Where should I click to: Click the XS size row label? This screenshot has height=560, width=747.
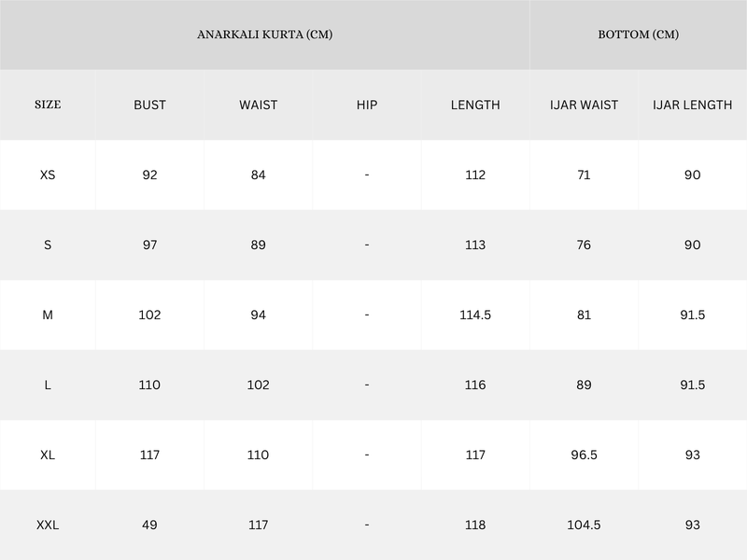48,175
